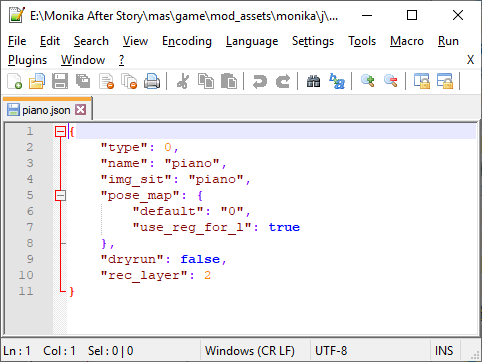The height and width of the screenshot is (362, 482).
Task: Open the Run menu
Action: [x=448, y=41]
